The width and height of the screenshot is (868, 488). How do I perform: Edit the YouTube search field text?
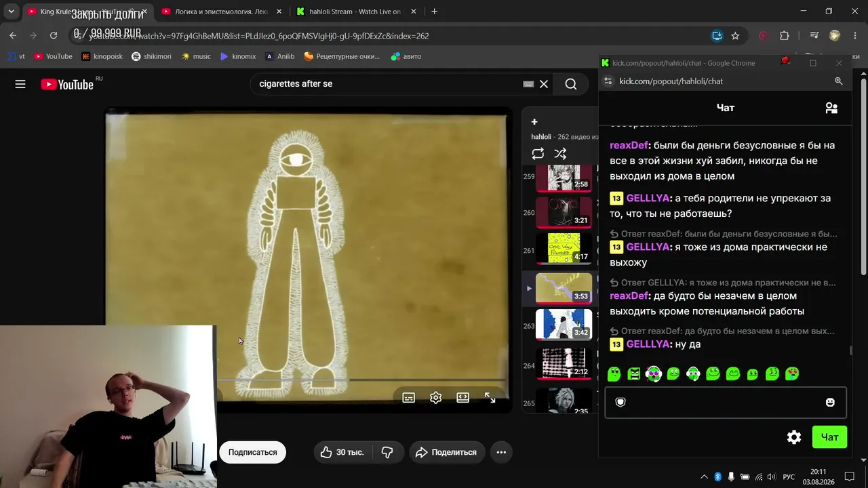[387, 84]
